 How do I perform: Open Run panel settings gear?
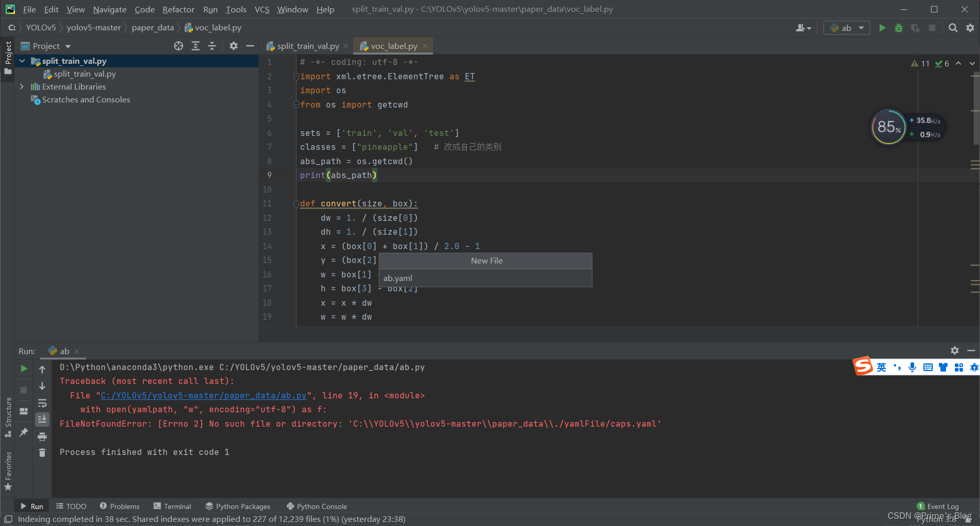click(x=955, y=350)
